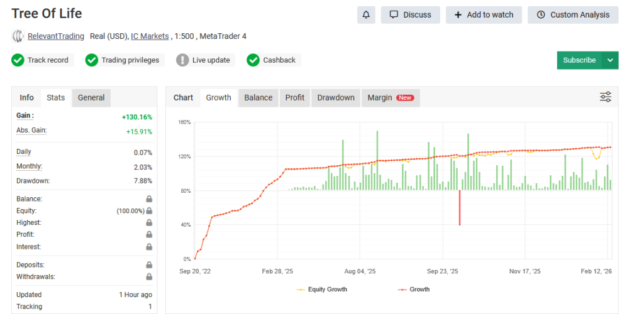Open the Stats tab

(55, 98)
